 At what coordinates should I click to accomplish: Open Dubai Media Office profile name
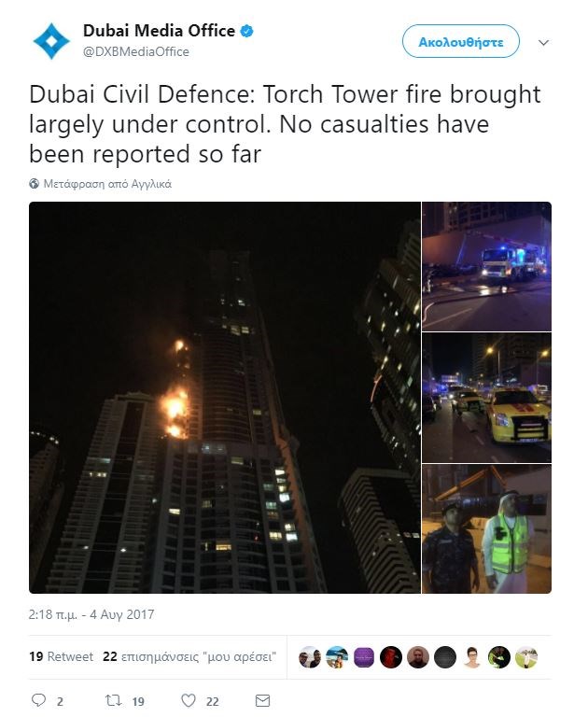point(159,31)
